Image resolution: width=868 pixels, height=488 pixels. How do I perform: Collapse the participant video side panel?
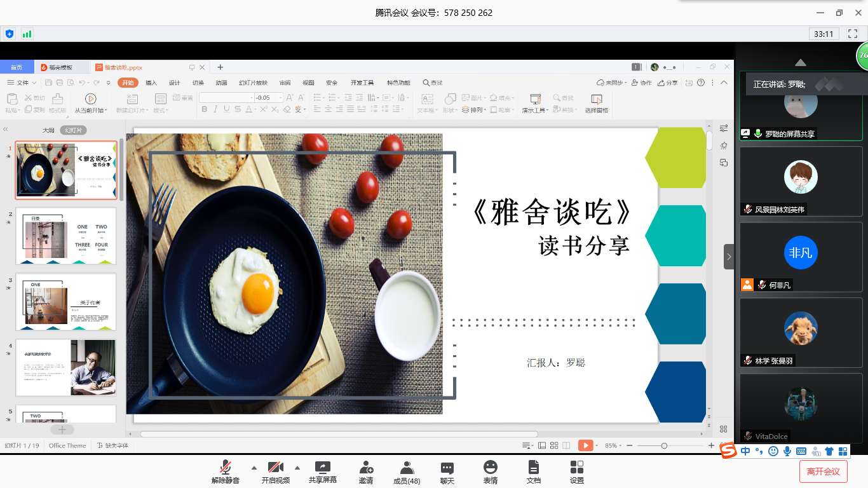point(729,257)
